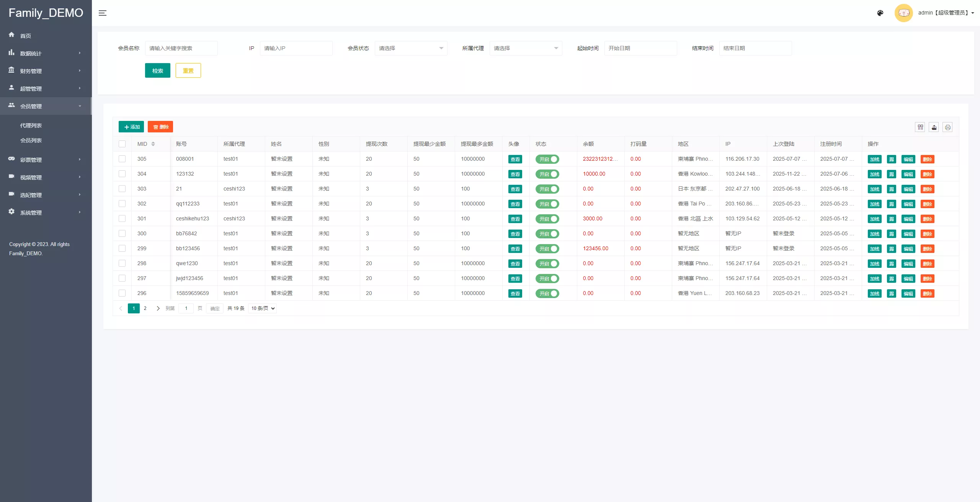Image resolution: width=980 pixels, height=502 pixels.
Task: Sort the table by MID column arrows
Action: pyautogui.click(x=153, y=144)
